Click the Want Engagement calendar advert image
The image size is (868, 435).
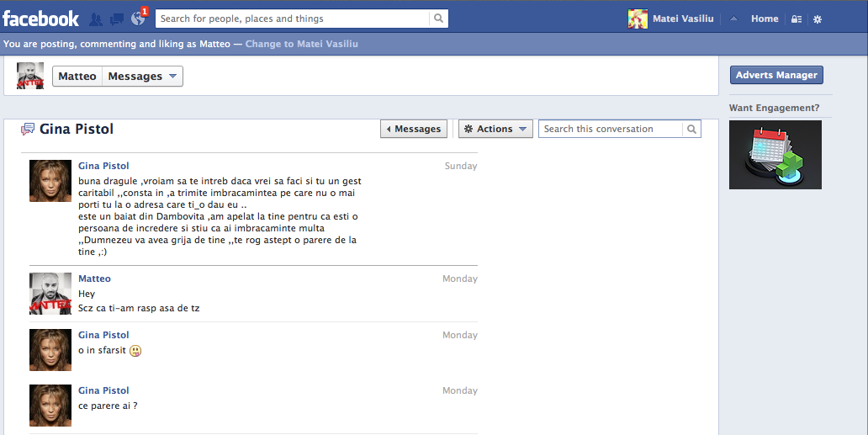775,155
